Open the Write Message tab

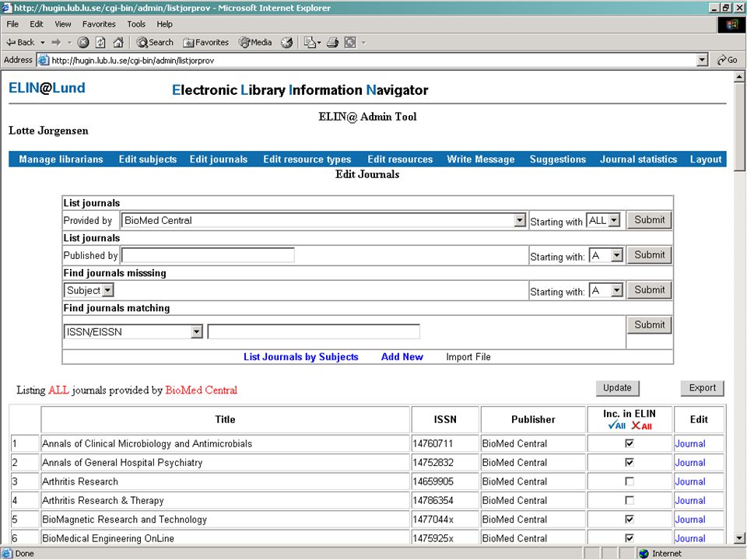[481, 159]
